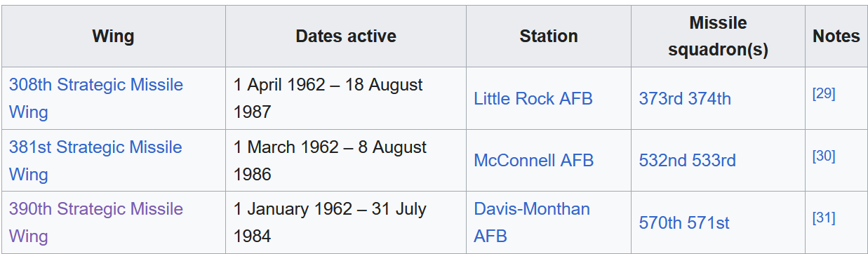Click the Missile squadron(s) column header
This screenshot has width=868, height=254.
[718, 36]
